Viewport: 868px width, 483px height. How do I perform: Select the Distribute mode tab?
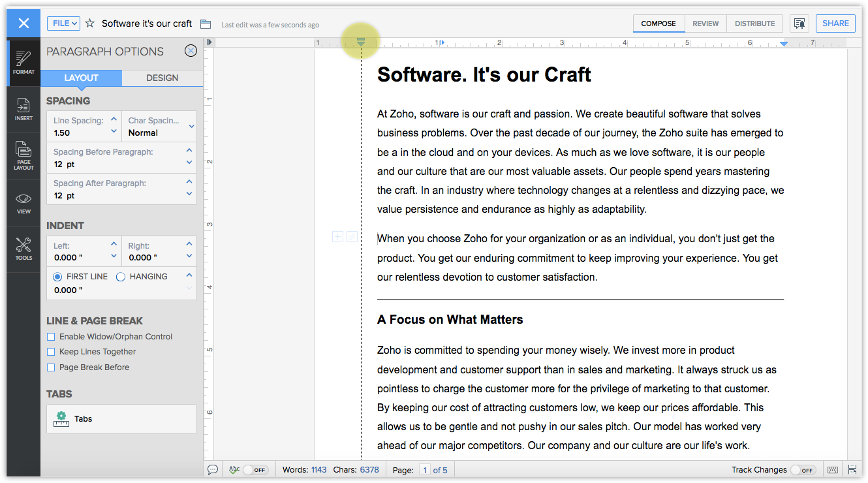click(754, 23)
